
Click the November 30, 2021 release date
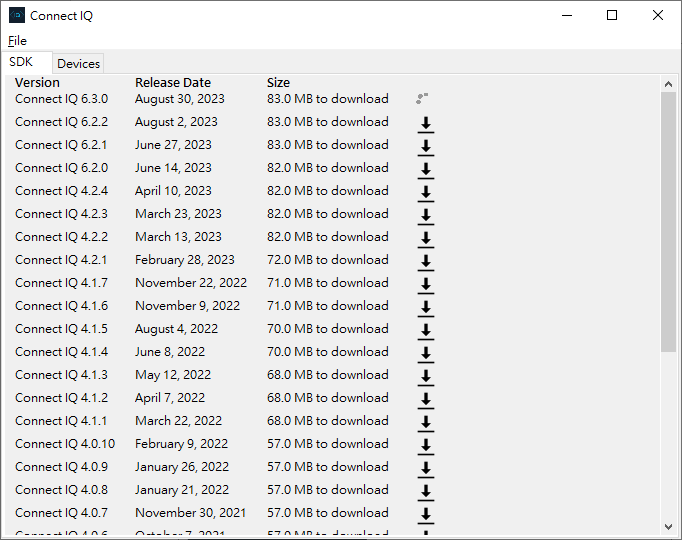click(x=191, y=513)
